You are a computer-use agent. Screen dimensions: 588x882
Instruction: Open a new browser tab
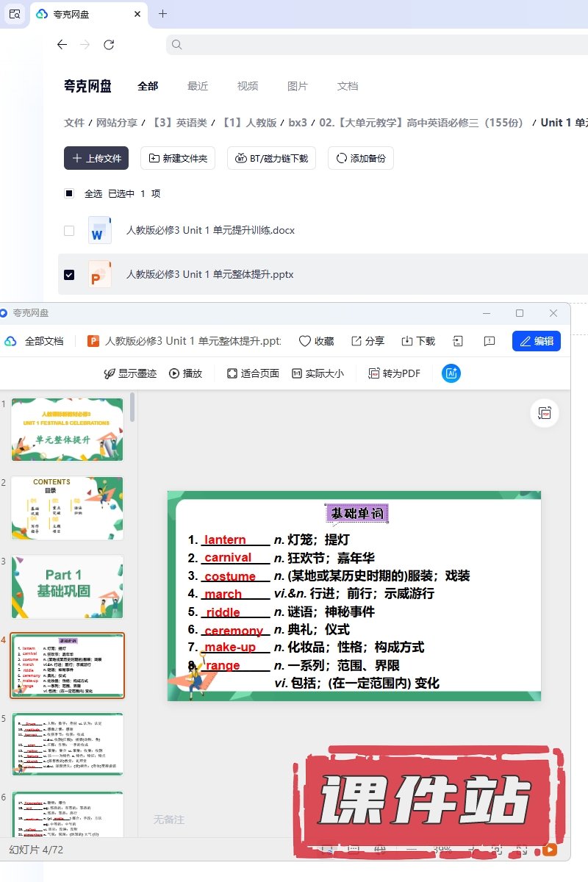tap(162, 14)
